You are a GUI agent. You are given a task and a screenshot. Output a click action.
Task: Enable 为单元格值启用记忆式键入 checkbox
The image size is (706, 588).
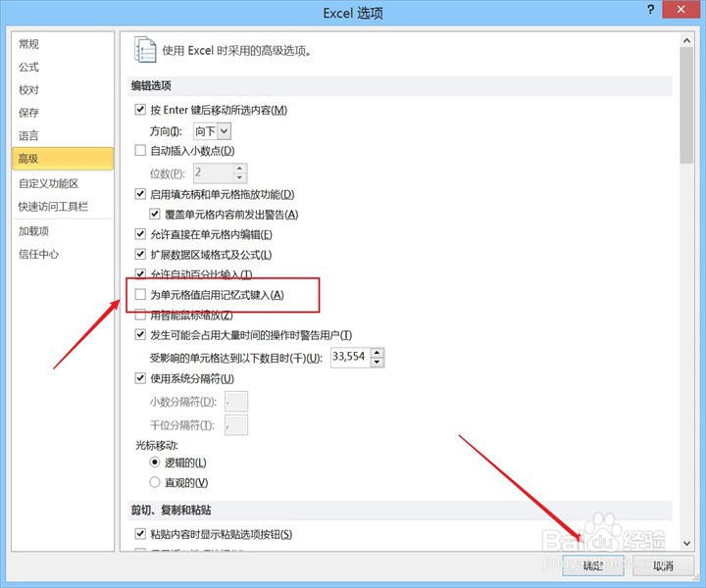(140, 295)
